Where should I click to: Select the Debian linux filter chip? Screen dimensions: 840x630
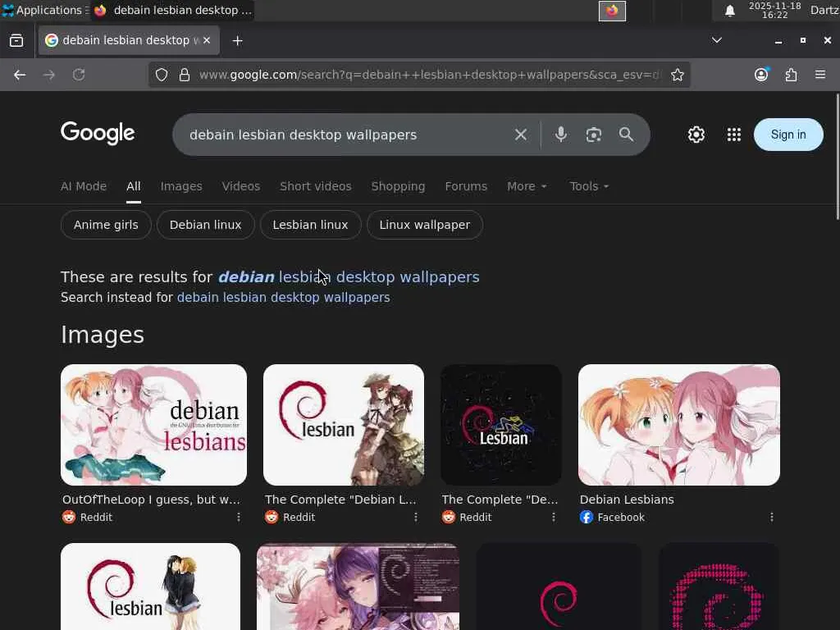[206, 225]
